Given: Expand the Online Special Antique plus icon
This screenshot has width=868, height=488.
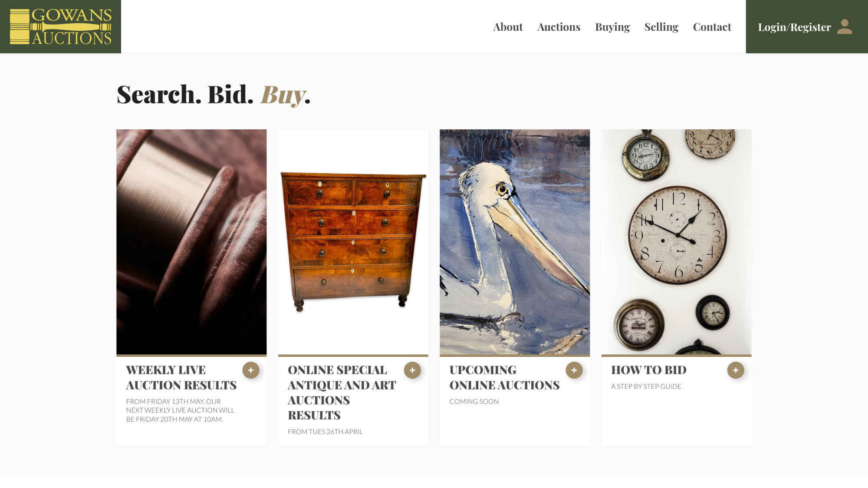Looking at the screenshot, I should tap(412, 370).
